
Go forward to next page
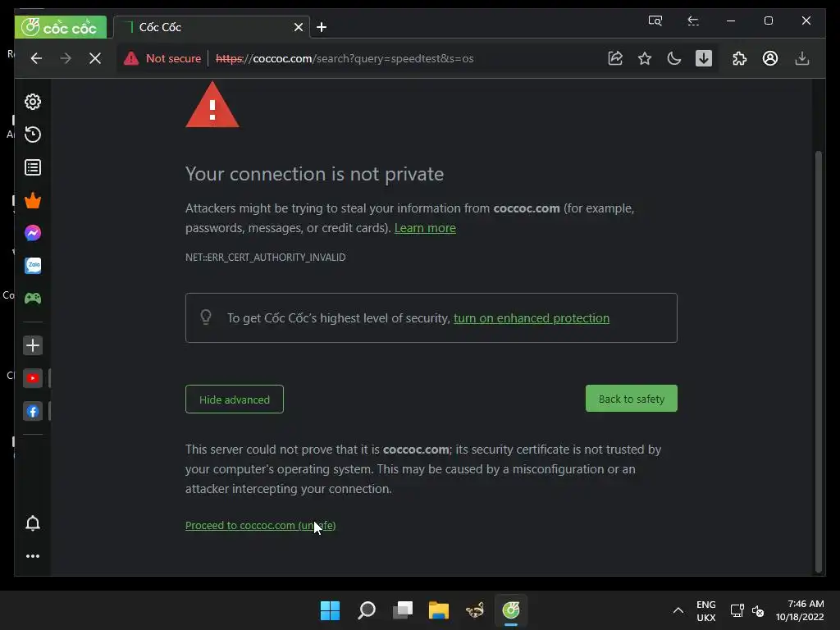click(66, 58)
